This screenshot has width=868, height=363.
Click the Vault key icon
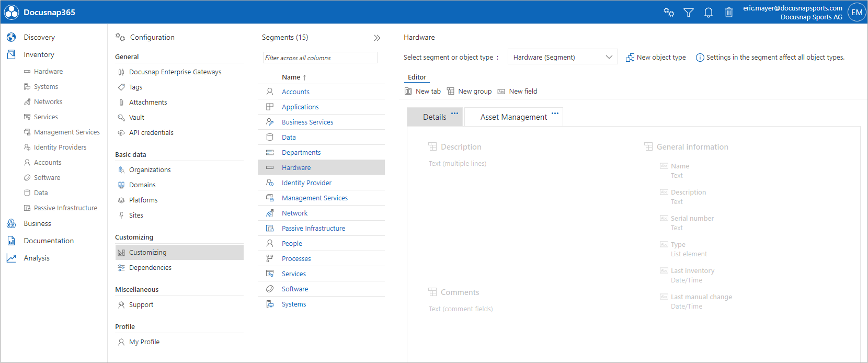coord(121,118)
